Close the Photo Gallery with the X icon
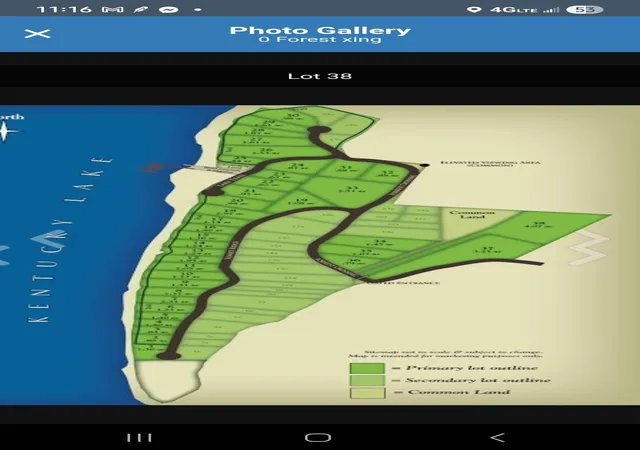Screen dimensions: 640x450 [37, 33]
